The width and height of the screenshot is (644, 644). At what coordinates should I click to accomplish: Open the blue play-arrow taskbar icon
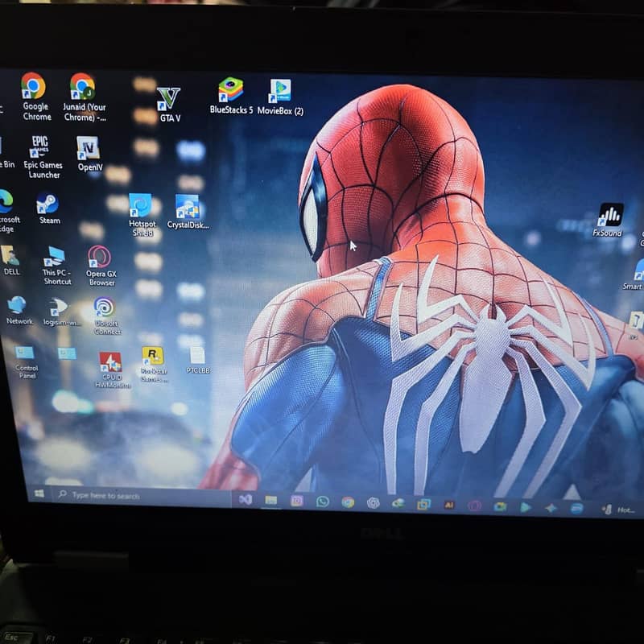(x=525, y=507)
